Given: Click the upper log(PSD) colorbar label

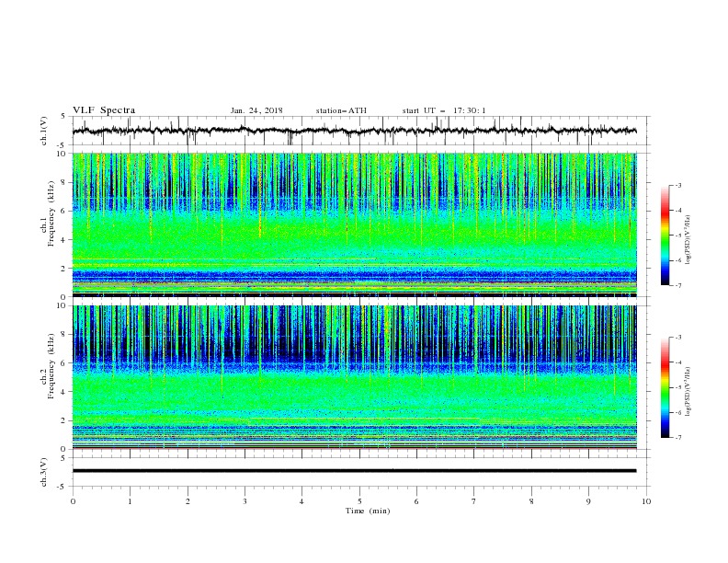Looking at the screenshot, I should (x=688, y=240).
